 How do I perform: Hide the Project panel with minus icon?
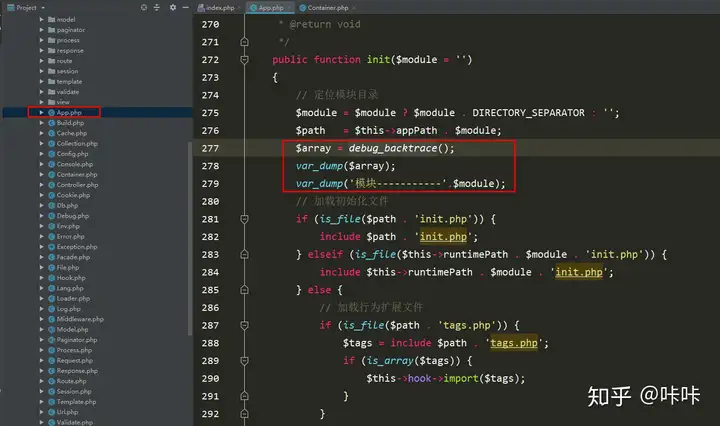coord(186,7)
